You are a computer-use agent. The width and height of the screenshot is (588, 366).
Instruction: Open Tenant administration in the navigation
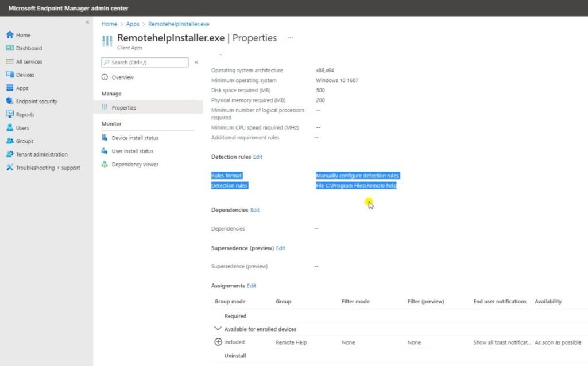click(41, 154)
